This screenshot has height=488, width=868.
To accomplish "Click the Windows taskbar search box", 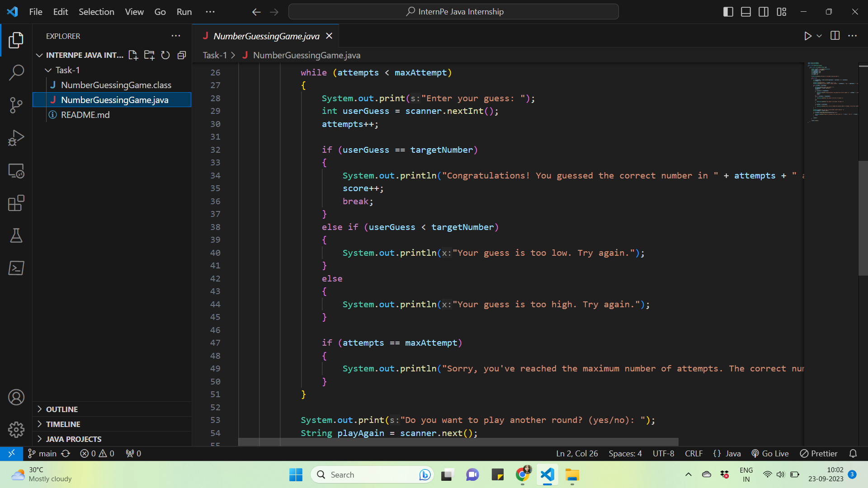I will (371, 474).
